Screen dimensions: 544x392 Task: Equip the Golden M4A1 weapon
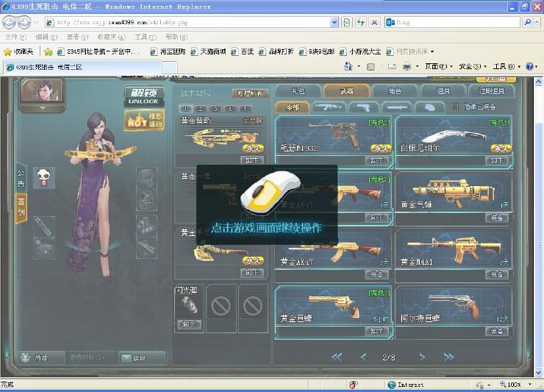(496, 274)
